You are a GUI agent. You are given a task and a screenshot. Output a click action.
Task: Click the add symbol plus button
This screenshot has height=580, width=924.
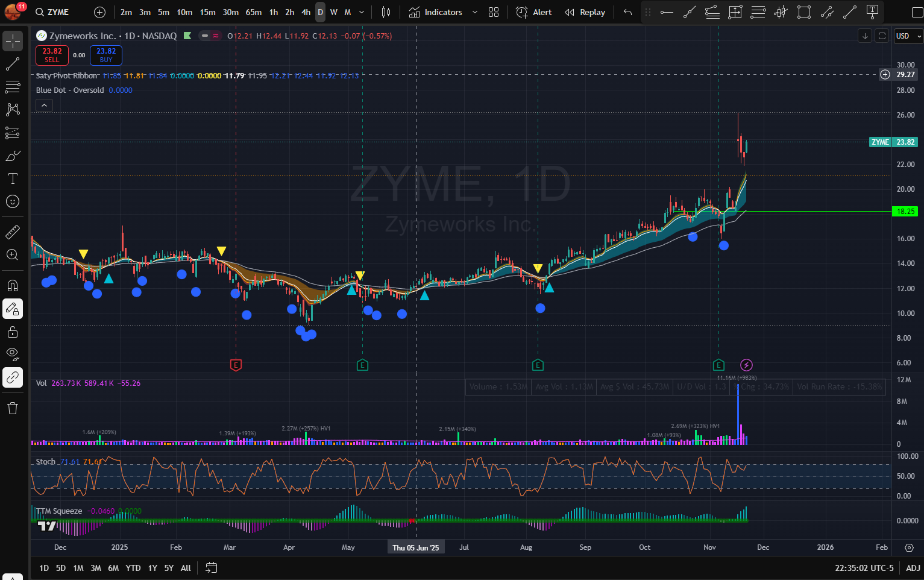(100, 12)
